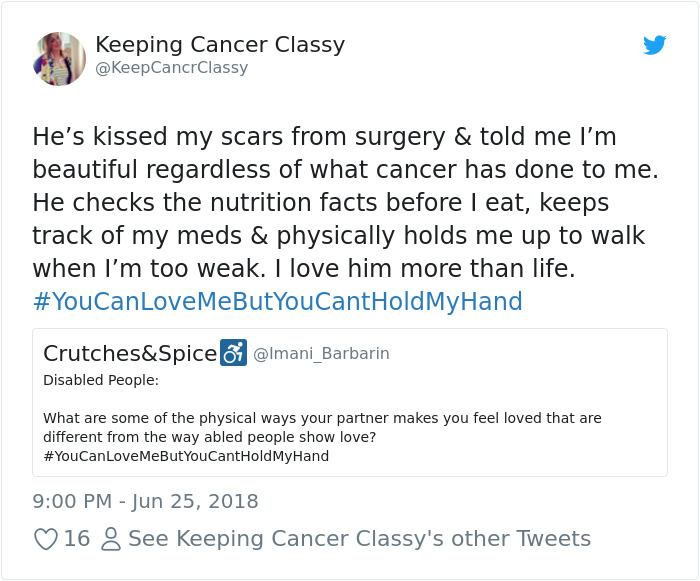
Task: See Keeping Cancer Classy's other Tweets
Action: point(359,539)
